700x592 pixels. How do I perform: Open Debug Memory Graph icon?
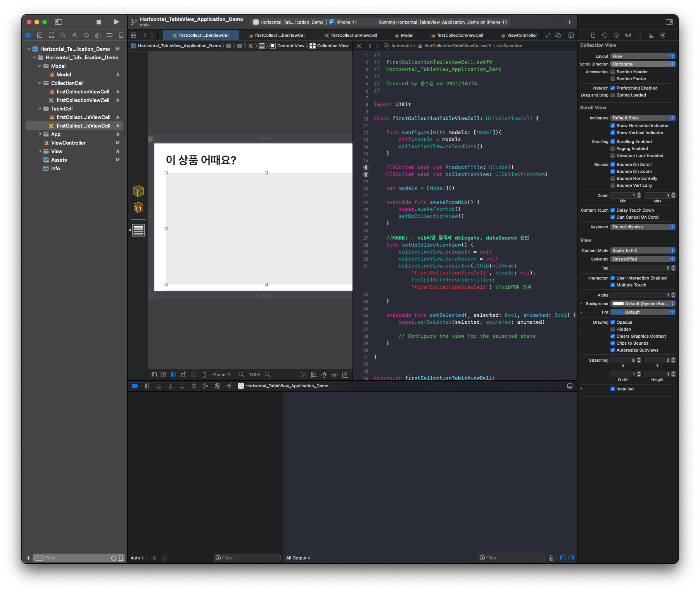click(206, 386)
